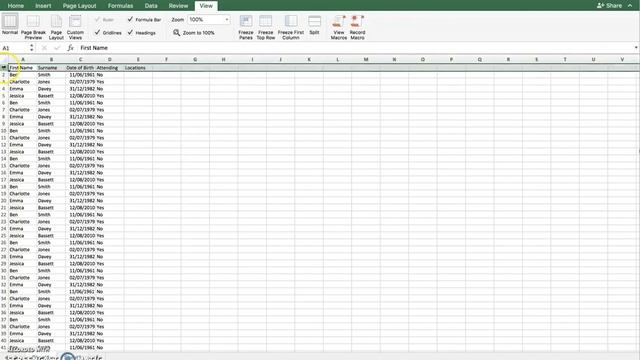Click the Share button
Viewport: 640px width, 360px height.
(x=609, y=5)
